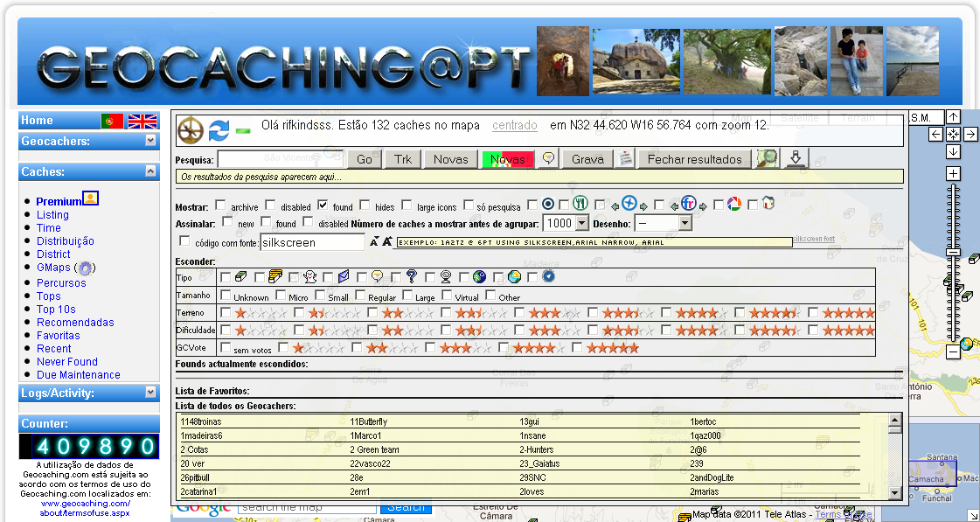Expand the Geocachers sidebar section
This screenshot has height=522, width=980.
tap(150, 141)
